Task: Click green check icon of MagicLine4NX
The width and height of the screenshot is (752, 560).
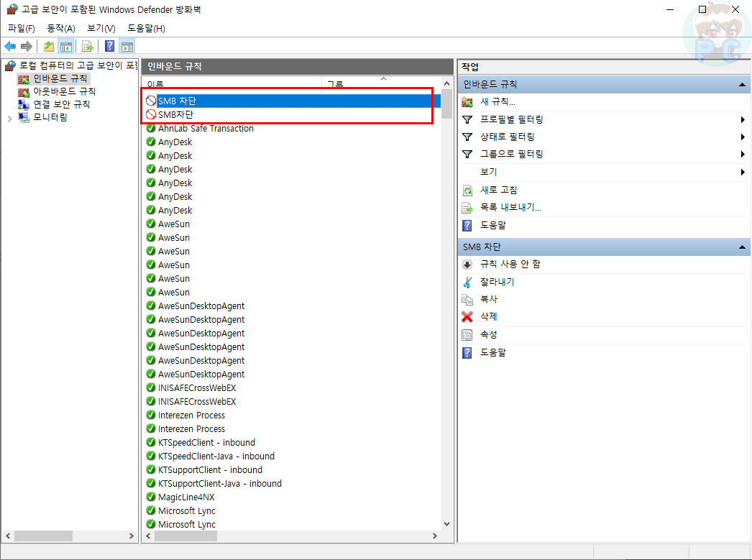Action: pos(151,497)
